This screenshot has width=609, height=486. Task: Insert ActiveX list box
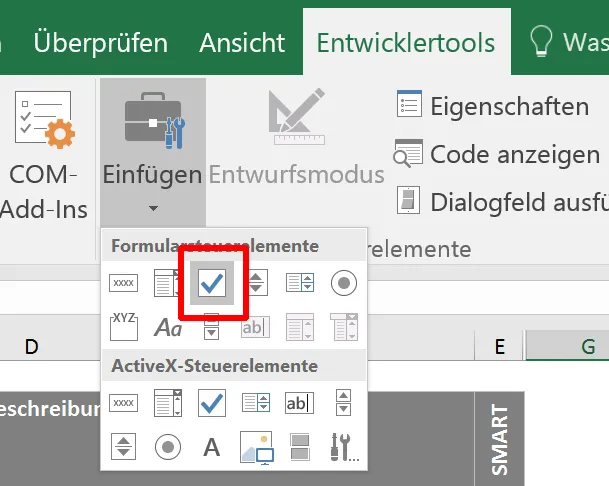coord(256,402)
